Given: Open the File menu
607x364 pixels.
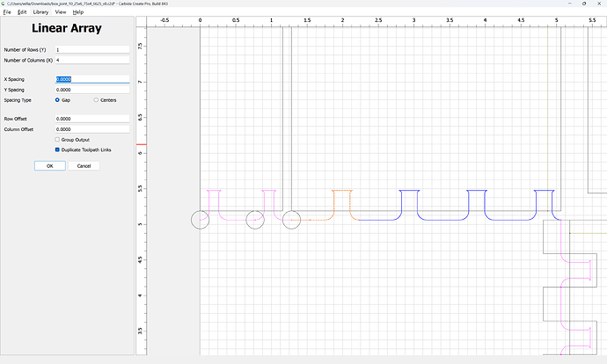Looking at the screenshot, I should tap(7, 12).
